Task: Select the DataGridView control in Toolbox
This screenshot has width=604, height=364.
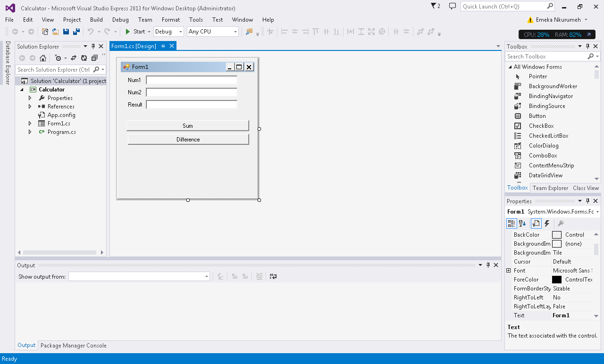Action: click(545, 175)
